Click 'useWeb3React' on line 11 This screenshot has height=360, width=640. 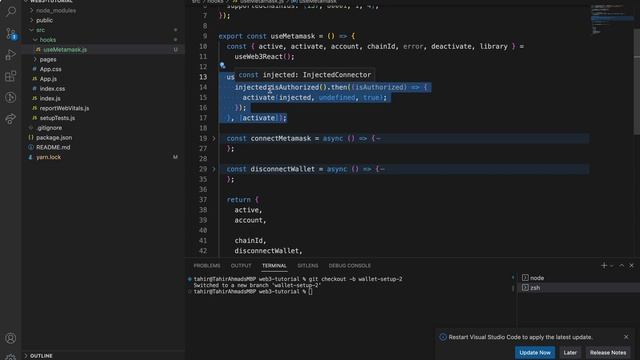tap(260, 57)
